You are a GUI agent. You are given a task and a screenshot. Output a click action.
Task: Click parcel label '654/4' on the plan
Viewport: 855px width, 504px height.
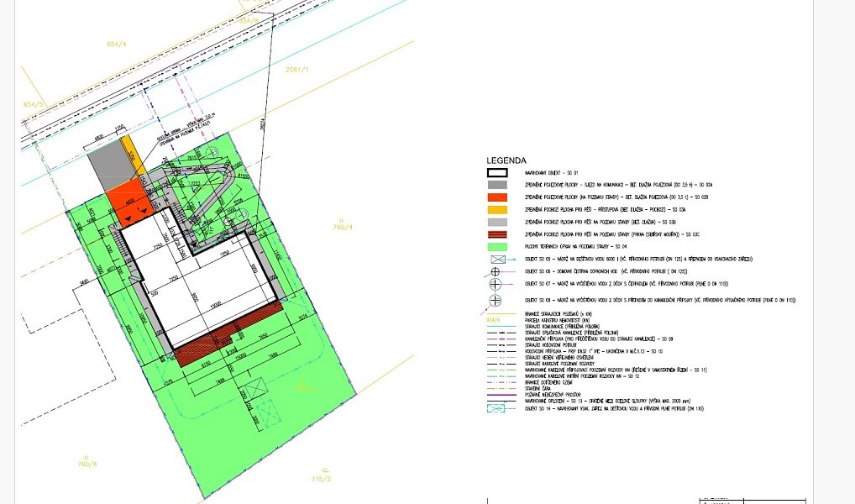(x=117, y=44)
